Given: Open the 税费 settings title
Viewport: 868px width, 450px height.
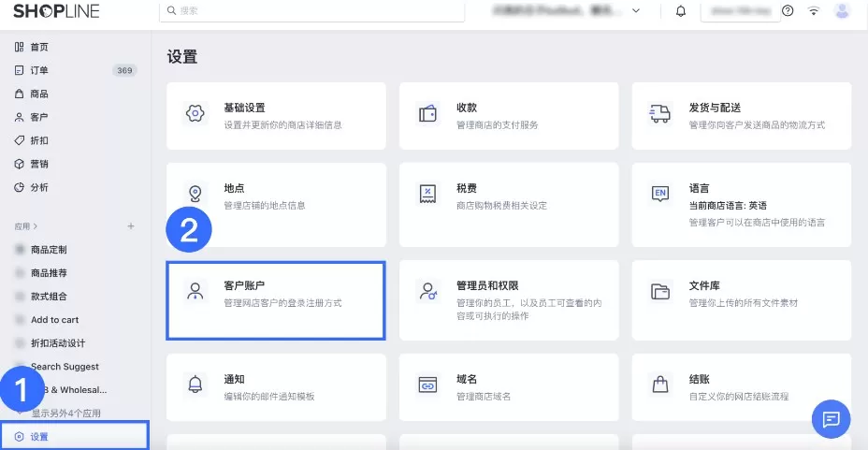Looking at the screenshot, I should pyautogui.click(x=467, y=188).
